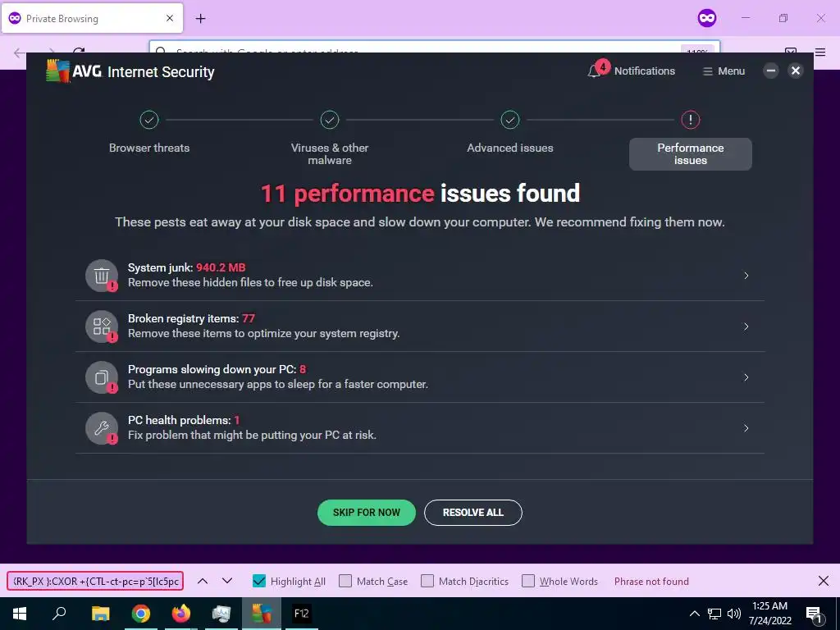This screenshot has width=840, height=630.
Task: Click the AVG logo icon
Action: [58, 71]
